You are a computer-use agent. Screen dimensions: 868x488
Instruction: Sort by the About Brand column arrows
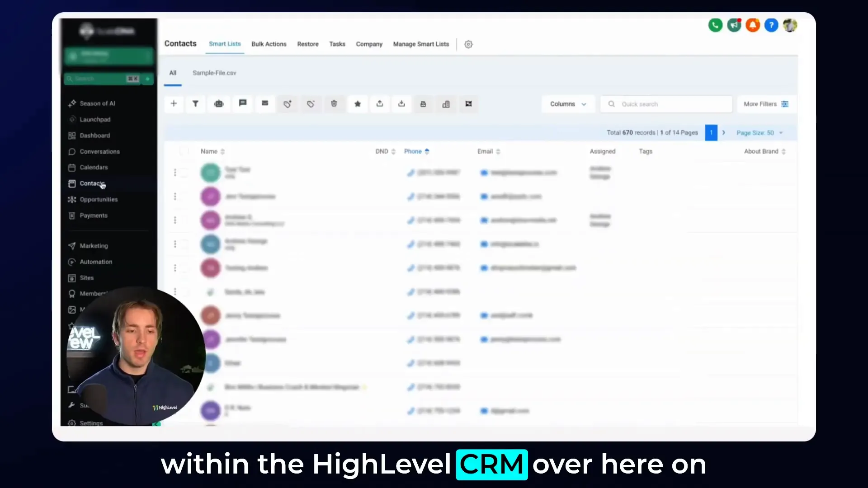pos(783,151)
